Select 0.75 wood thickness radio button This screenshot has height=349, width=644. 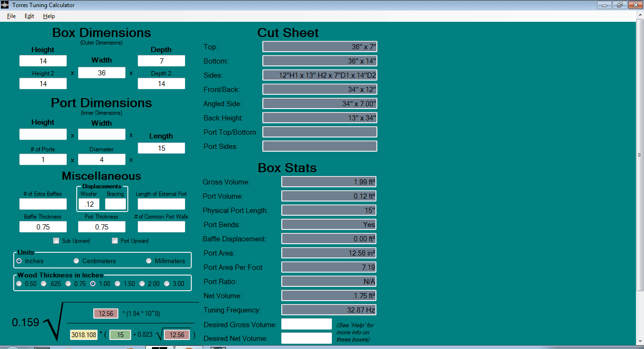[68, 284]
